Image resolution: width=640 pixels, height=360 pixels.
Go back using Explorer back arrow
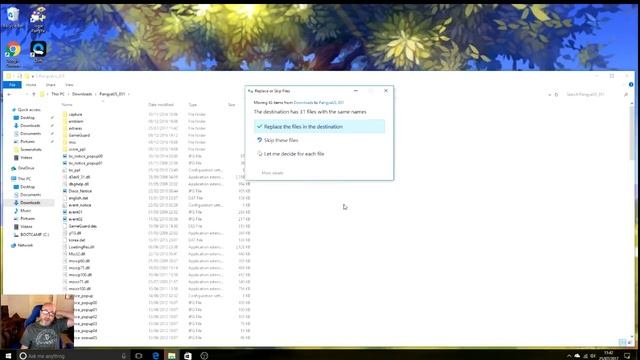pyautogui.click(x=9, y=94)
